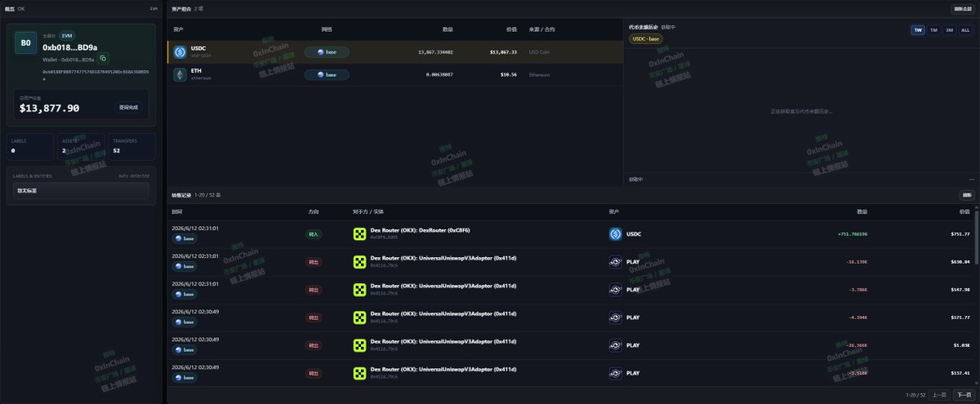The image size is (980, 404).
Task: Click the 查询完成 button beside total value
Action: point(128,107)
